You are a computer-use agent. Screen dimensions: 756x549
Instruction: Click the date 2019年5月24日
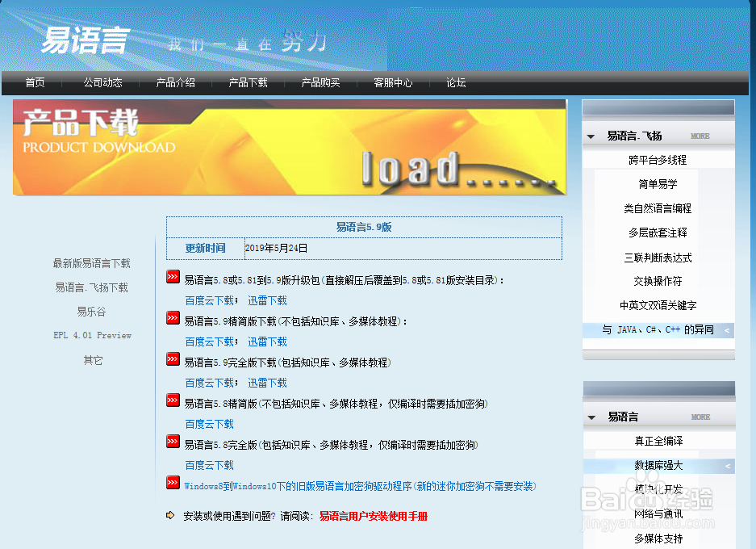point(276,249)
